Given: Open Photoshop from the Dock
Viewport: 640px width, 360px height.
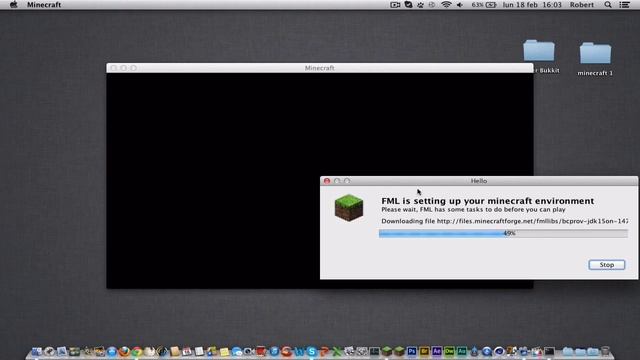Looking at the screenshot, I should pos(412,351).
